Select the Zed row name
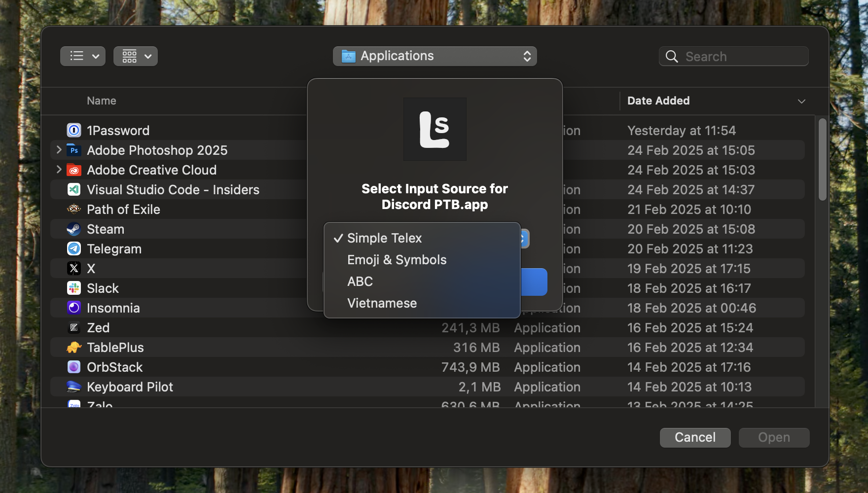 (98, 328)
